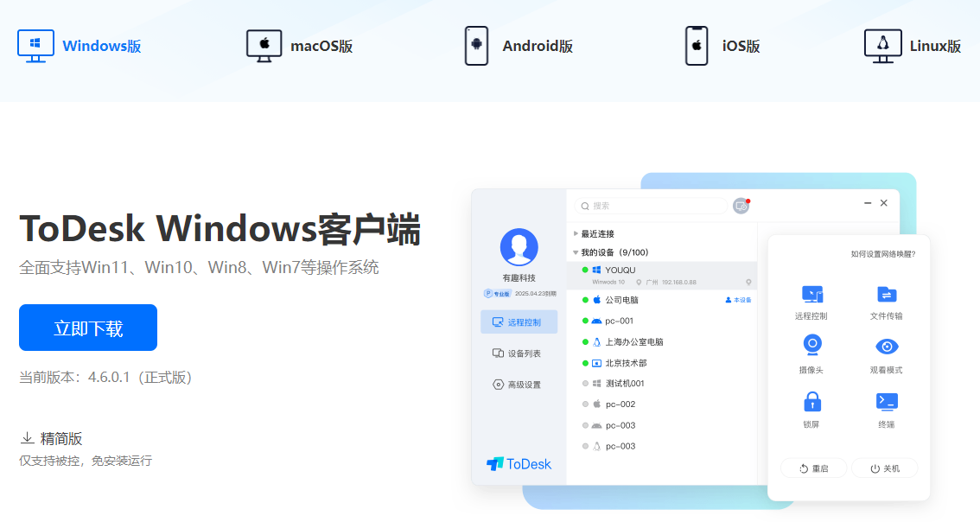
Task: Open the file transfer icon
Action: click(x=886, y=295)
